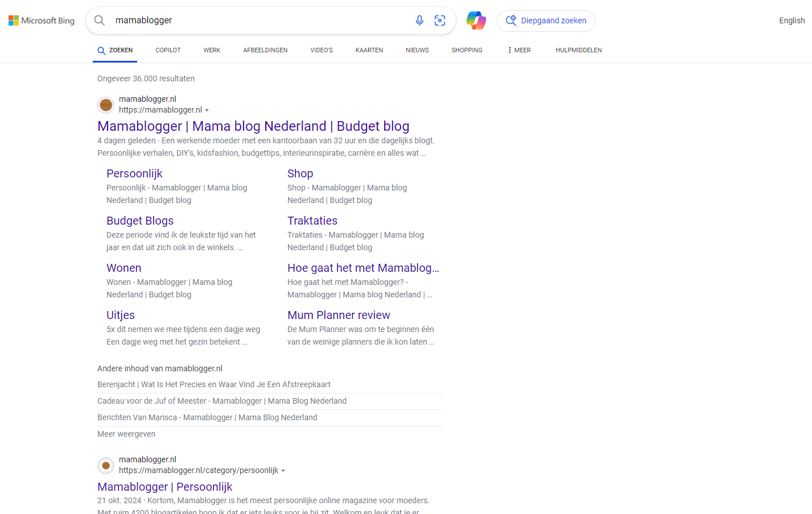Image resolution: width=812 pixels, height=514 pixels.
Task: Expand arrow beside category/persoonlijk URL
Action: 283,471
